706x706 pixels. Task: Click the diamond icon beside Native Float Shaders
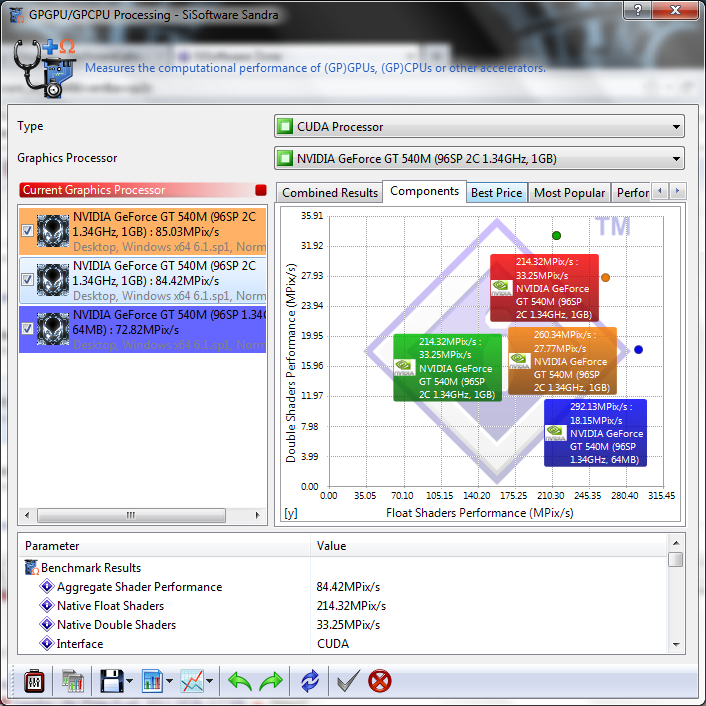click(47, 606)
